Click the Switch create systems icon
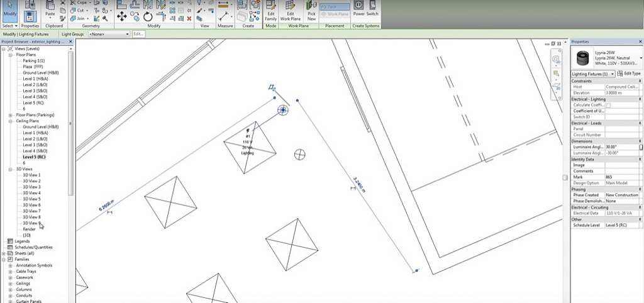This screenshot has height=303, width=644. pos(372,8)
